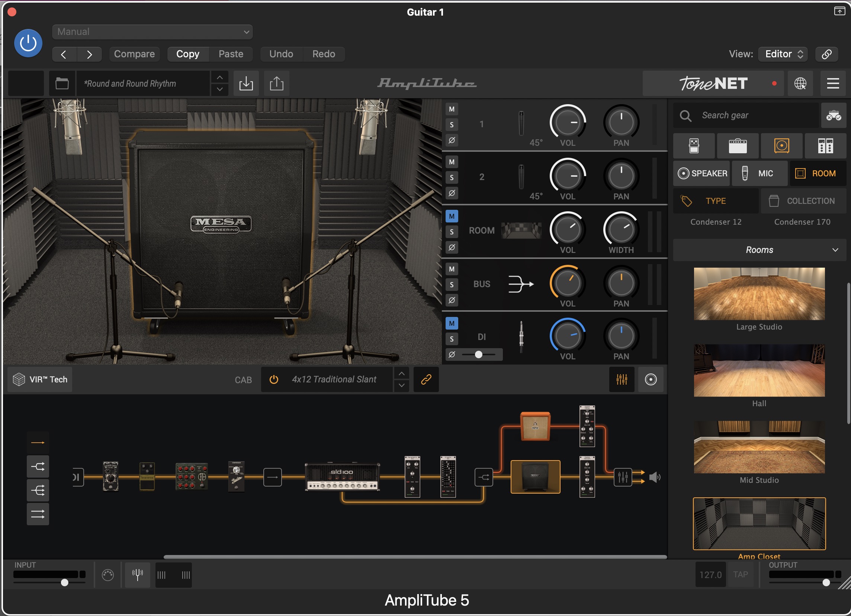Select the three-way split signal routing icon
The height and width of the screenshot is (616, 851).
pos(38,491)
